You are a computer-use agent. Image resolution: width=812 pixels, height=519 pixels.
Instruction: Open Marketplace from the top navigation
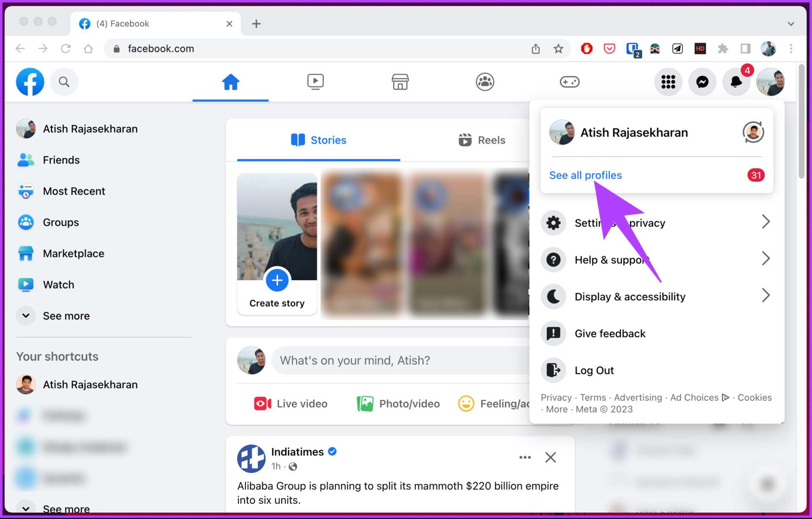pos(400,82)
